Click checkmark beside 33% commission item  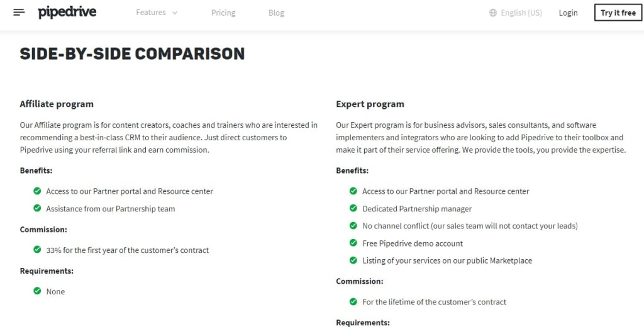37,249
